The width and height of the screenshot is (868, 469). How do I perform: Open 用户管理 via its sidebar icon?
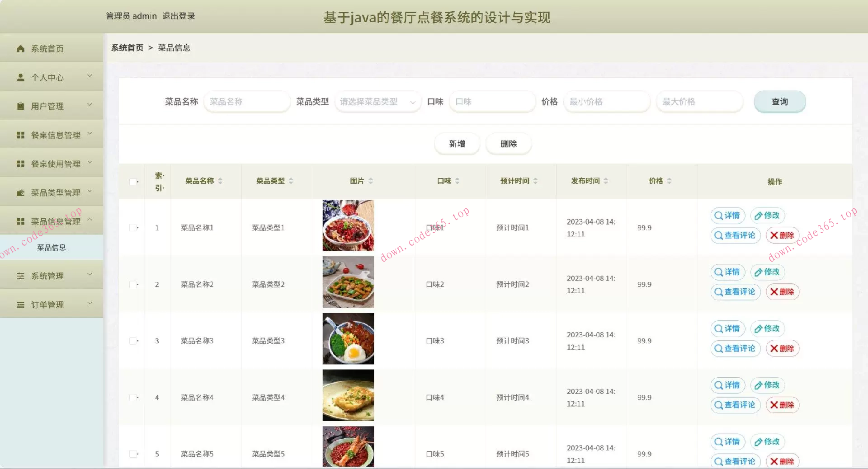pos(20,106)
